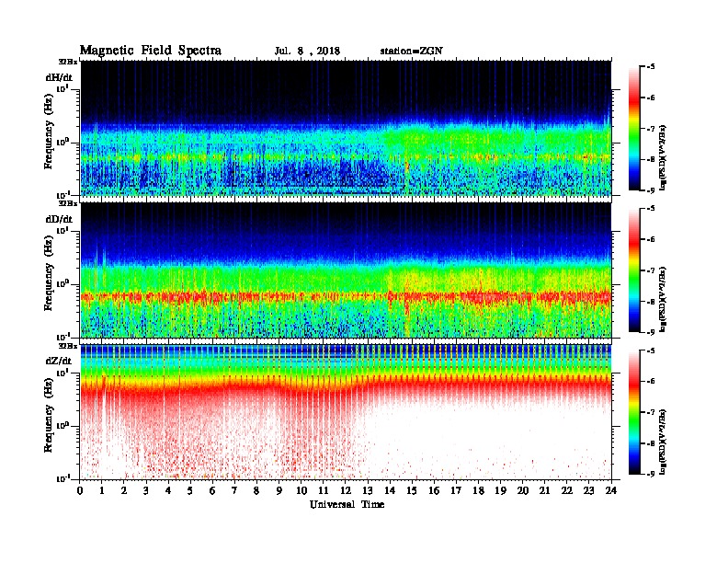Click the "Magnetic Field Spectra" title
Image resolution: width=728 pixels, height=563 pixels.
point(151,51)
